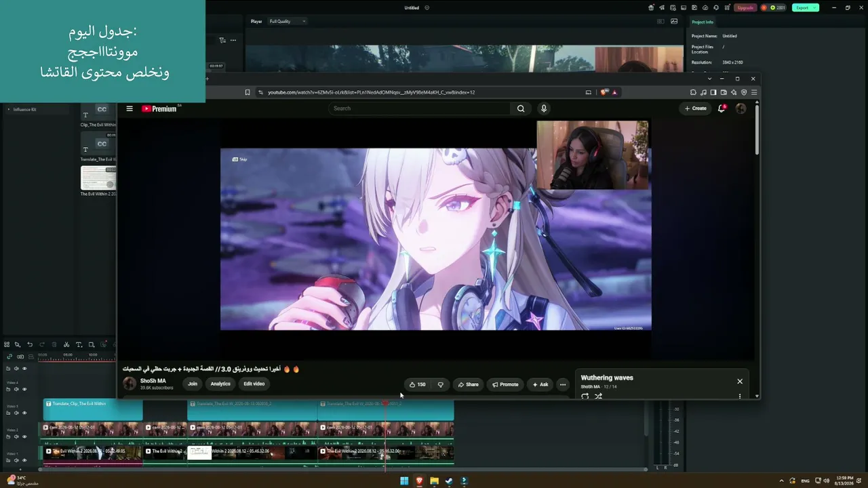Click the snapshot image icon above the player
This screenshot has height=488, width=868.
click(674, 21)
